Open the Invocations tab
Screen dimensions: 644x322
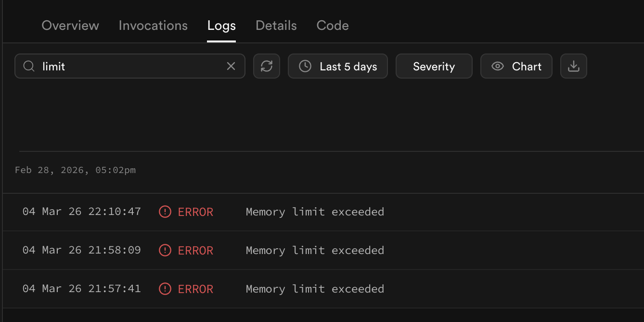click(x=153, y=26)
